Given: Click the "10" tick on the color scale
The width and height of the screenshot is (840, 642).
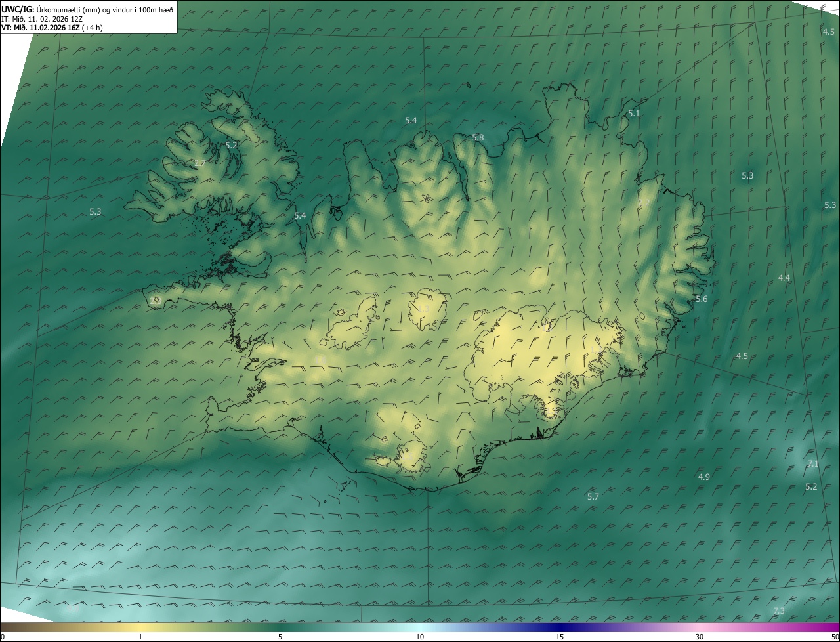Looking at the screenshot, I should 420,637.
